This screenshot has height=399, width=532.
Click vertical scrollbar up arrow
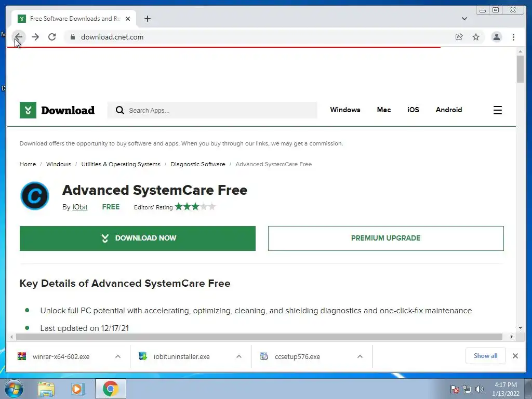[520, 51]
